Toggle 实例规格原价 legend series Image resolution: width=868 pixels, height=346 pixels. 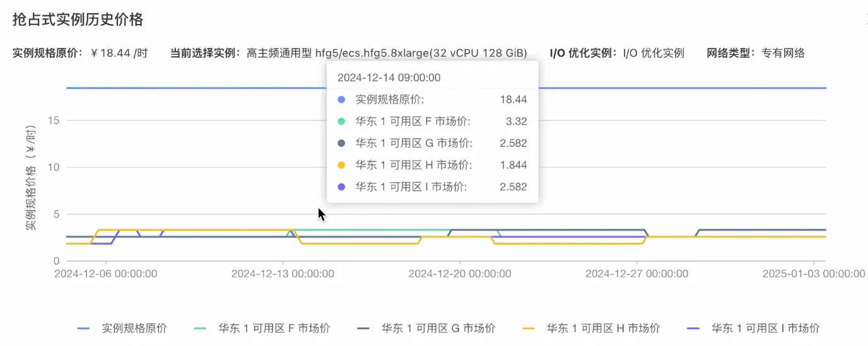point(122,328)
